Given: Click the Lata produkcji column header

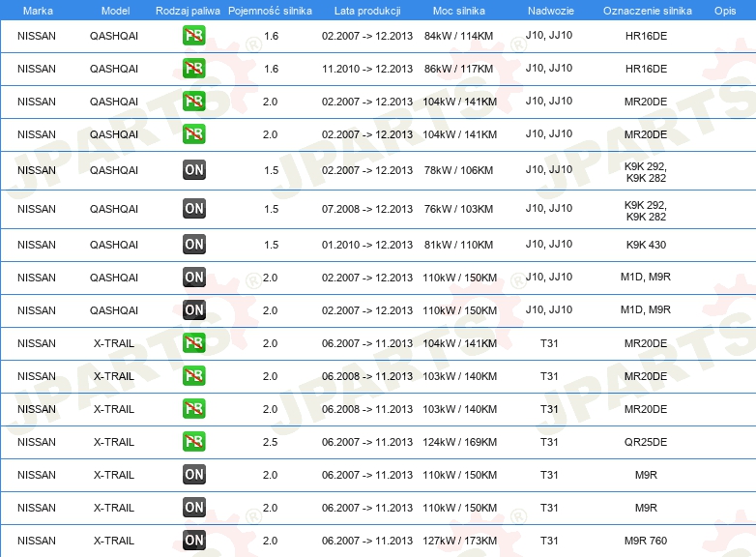Looking at the screenshot, I should (367, 11).
